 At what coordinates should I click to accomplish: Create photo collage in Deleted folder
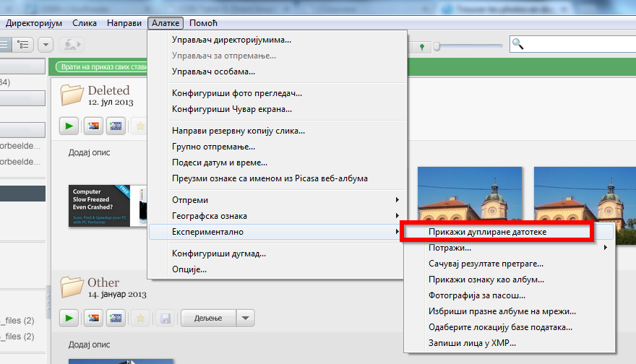(93, 126)
